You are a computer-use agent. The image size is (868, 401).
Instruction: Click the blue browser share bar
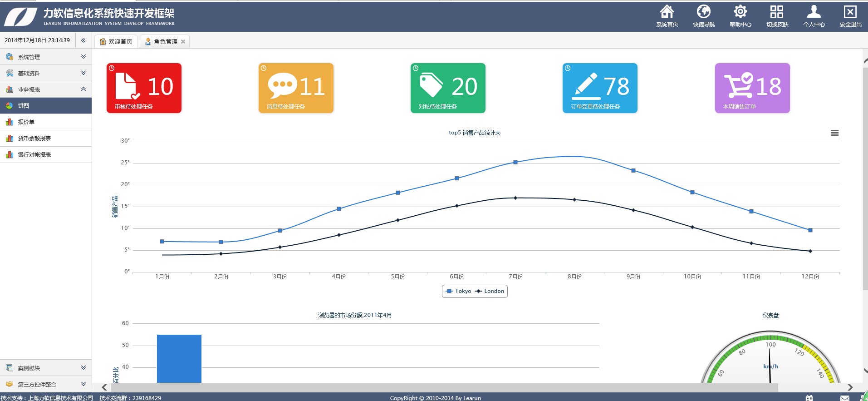coord(179,359)
